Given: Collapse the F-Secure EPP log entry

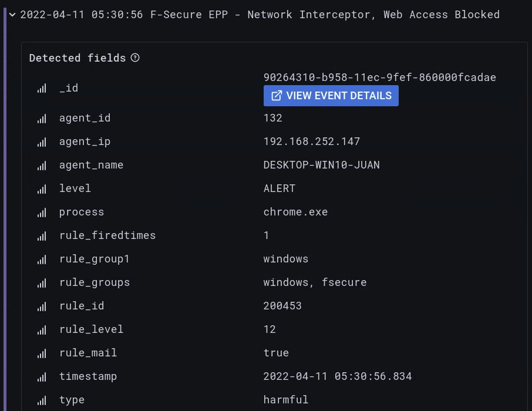Looking at the screenshot, I should (12, 15).
